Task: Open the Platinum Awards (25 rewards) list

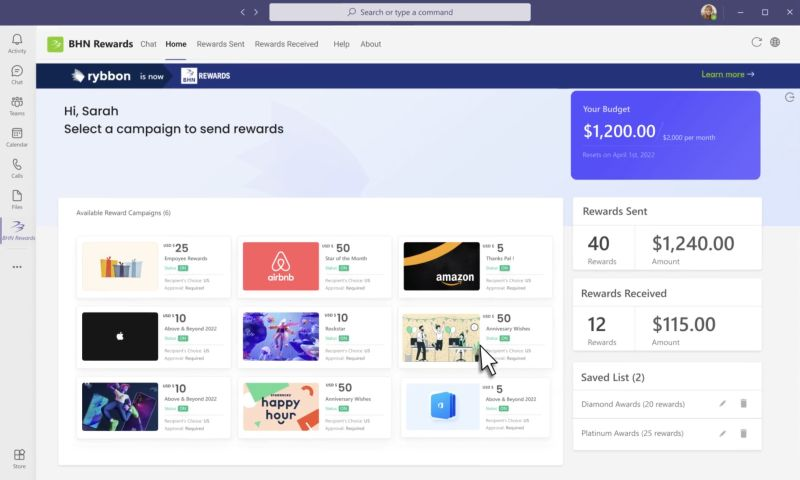Action: coord(632,433)
